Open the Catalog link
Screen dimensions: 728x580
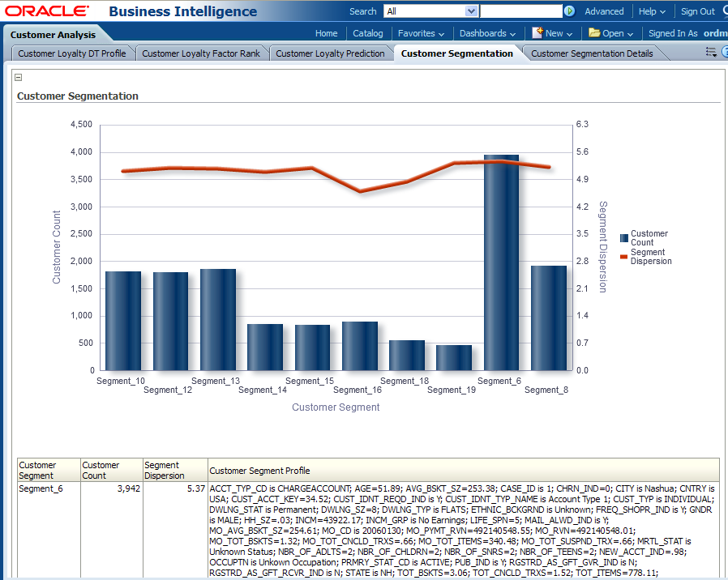368,33
